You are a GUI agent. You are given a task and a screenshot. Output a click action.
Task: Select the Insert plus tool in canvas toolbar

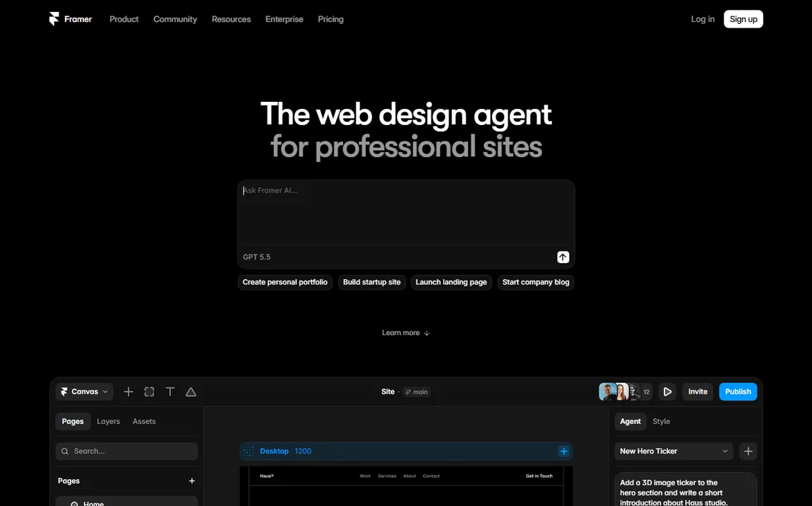pyautogui.click(x=129, y=392)
